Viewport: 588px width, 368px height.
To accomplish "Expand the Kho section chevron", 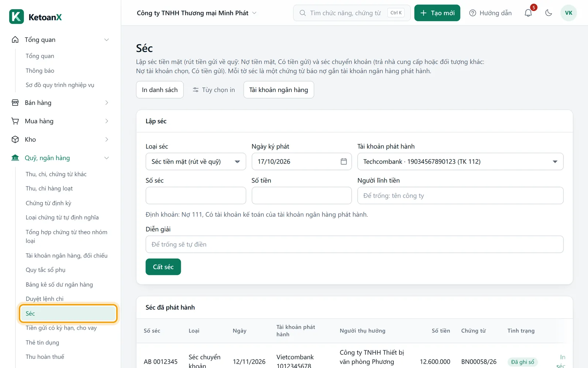I will [107, 139].
